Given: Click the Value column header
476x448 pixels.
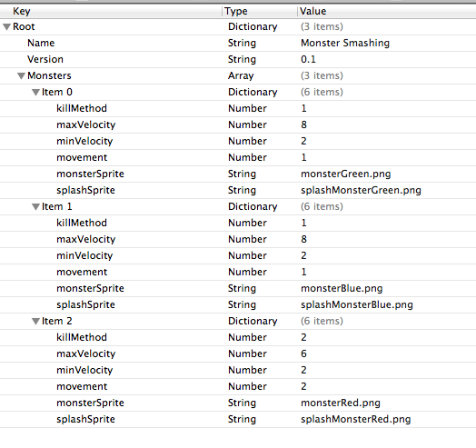Looking at the screenshot, I should click(x=386, y=11).
